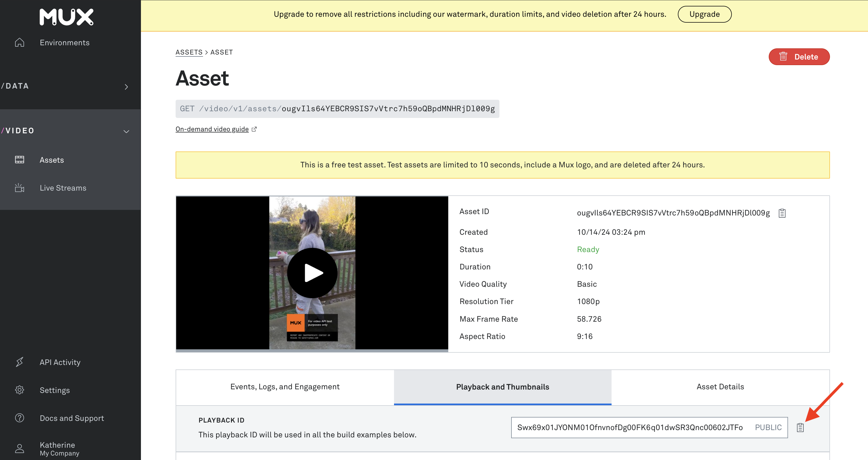Click the Mux logo in sidebar

tap(66, 17)
